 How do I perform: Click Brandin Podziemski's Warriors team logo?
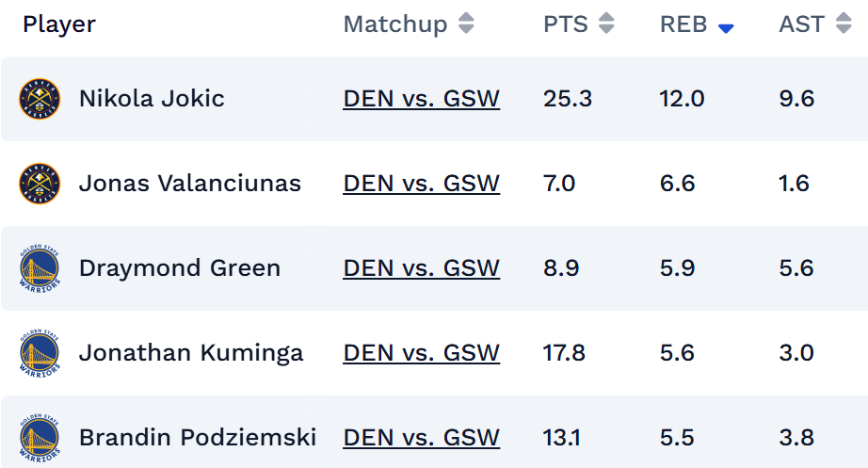tap(39, 438)
